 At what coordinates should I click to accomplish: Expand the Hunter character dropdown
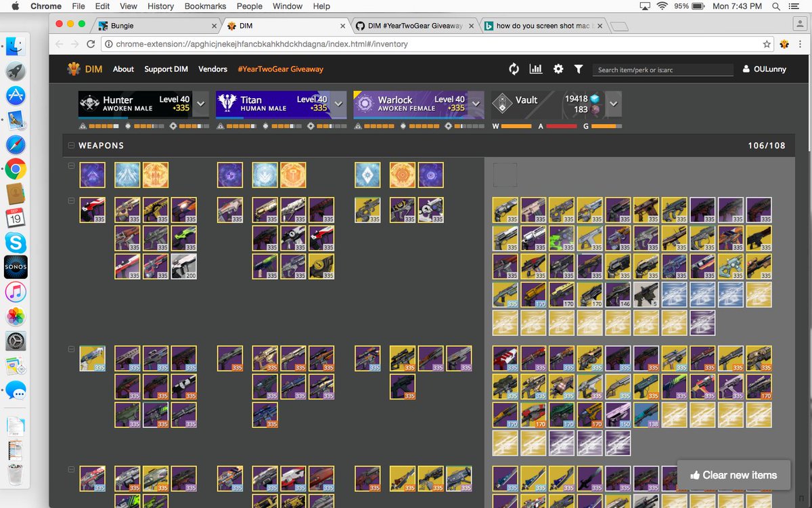(200, 104)
